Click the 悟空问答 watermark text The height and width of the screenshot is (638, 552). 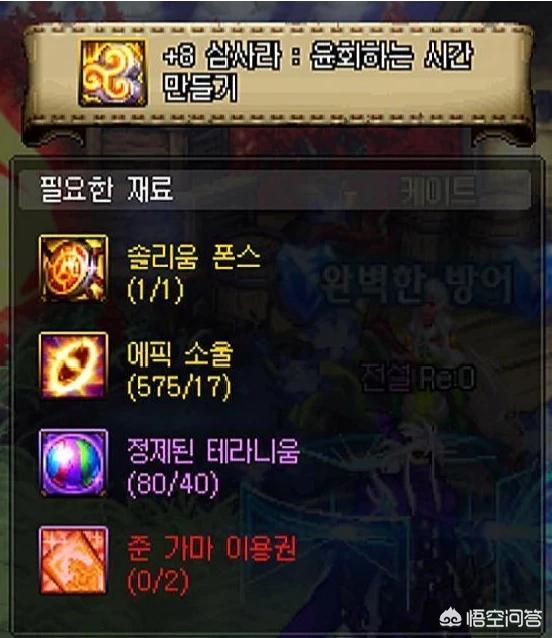click(x=504, y=619)
